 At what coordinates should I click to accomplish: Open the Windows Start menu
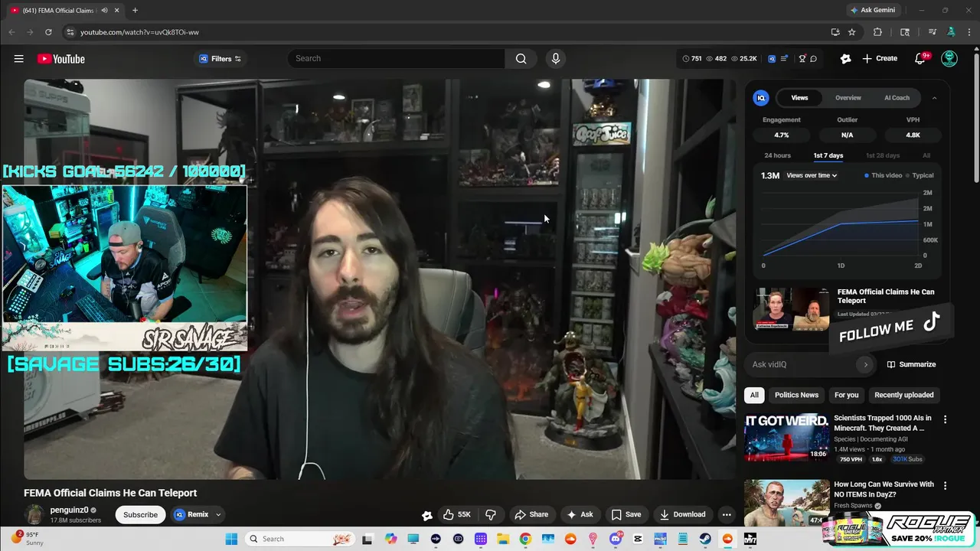[231, 539]
